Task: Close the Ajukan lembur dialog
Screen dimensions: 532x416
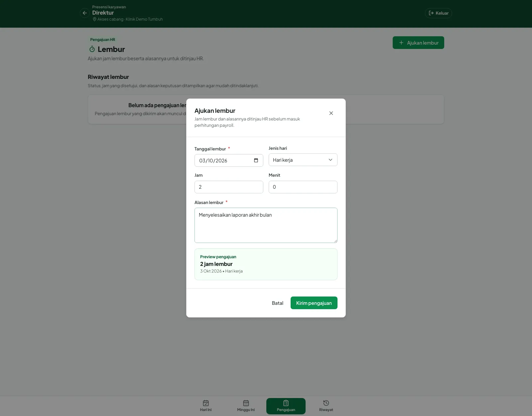Action: click(x=331, y=113)
